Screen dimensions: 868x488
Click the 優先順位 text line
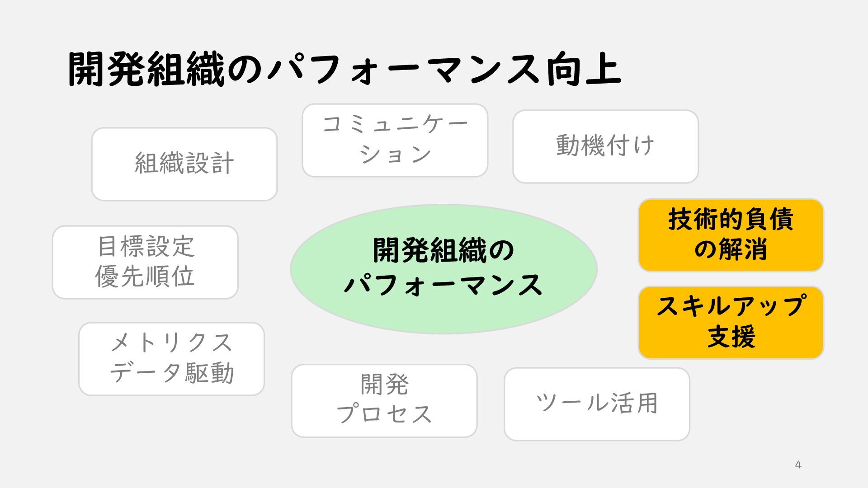click(x=145, y=276)
